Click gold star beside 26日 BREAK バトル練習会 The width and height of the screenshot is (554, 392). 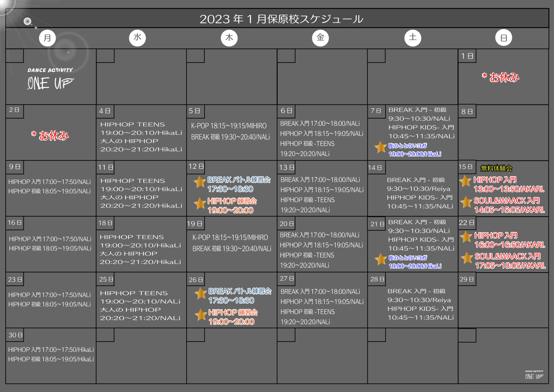tap(201, 293)
